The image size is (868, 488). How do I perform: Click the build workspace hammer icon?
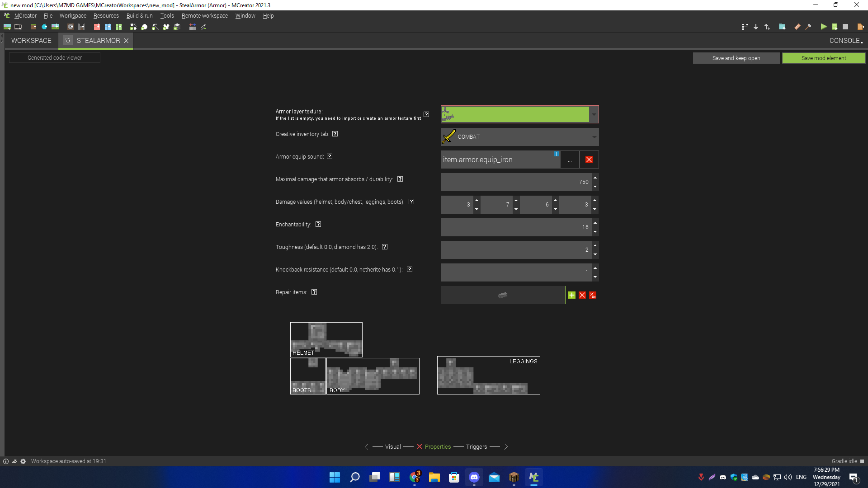coord(808,27)
